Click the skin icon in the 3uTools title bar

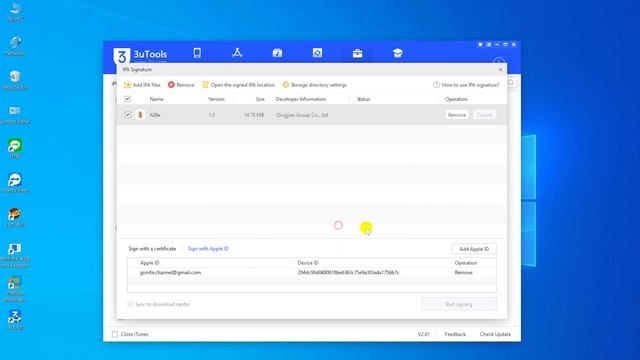coord(480,44)
